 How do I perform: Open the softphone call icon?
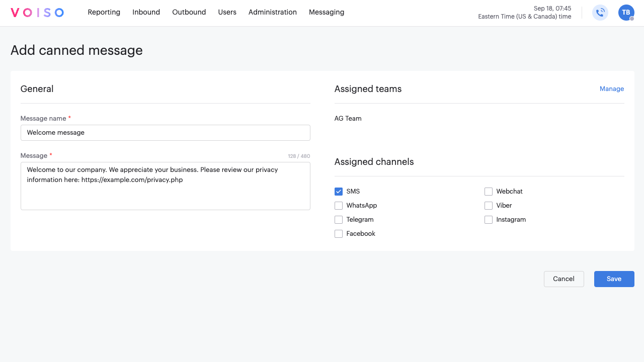pos(600,13)
